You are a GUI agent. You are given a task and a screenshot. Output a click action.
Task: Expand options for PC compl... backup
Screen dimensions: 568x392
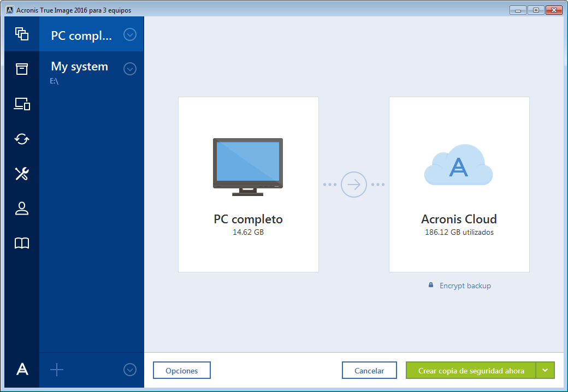pyautogui.click(x=129, y=35)
